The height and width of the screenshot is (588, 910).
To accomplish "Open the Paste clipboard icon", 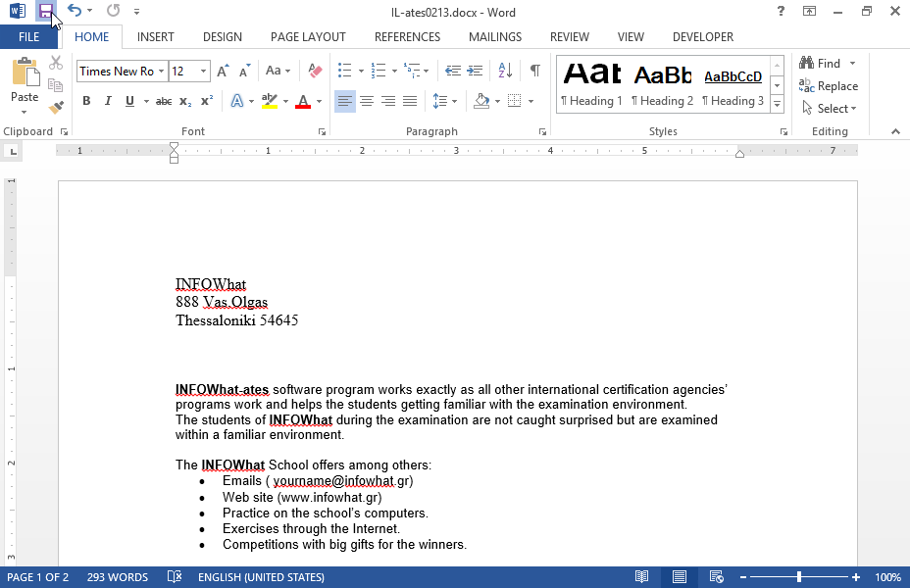I will coord(25,73).
